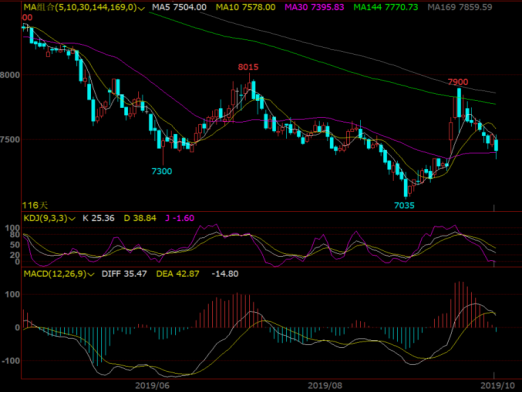Click the MACD -100 axis label
This screenshot has width=522, height=393.
click(11, 361)
